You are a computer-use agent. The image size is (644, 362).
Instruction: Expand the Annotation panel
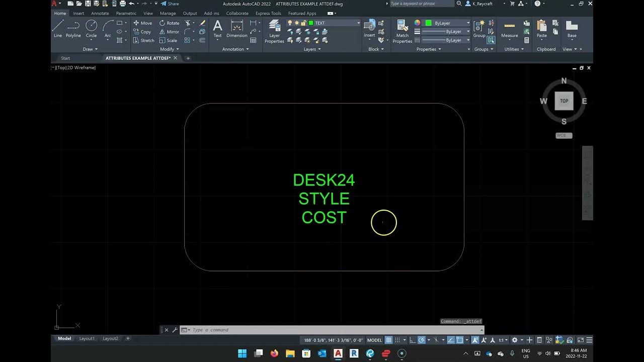point(236,49)
